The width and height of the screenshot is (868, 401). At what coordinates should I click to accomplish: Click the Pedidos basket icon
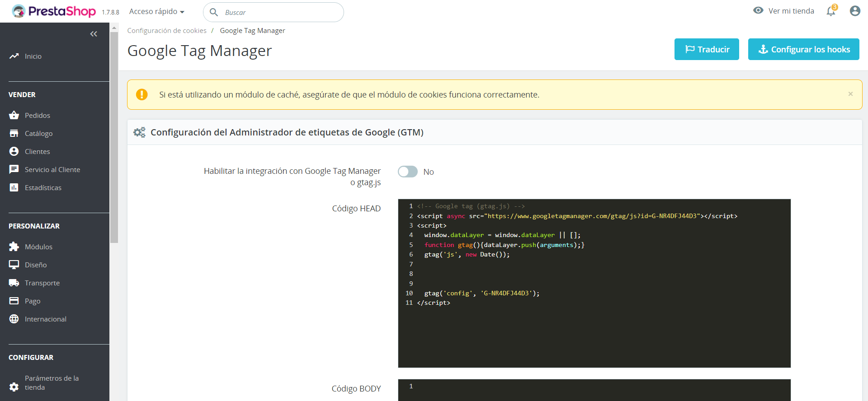coord(14,115)
